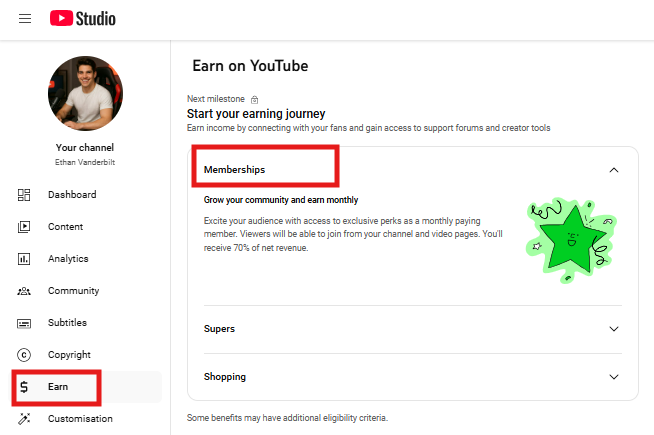This screenshot has width=654, height=435.
Task: Click the Copyright circle icon
Action: (x=24, y=355)
